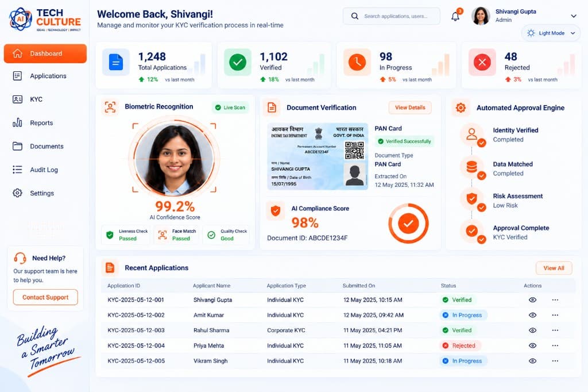View Amit Kumar application via eye icon
The width and height of the screenshot is (588, 392).
(x=532, y=315)
